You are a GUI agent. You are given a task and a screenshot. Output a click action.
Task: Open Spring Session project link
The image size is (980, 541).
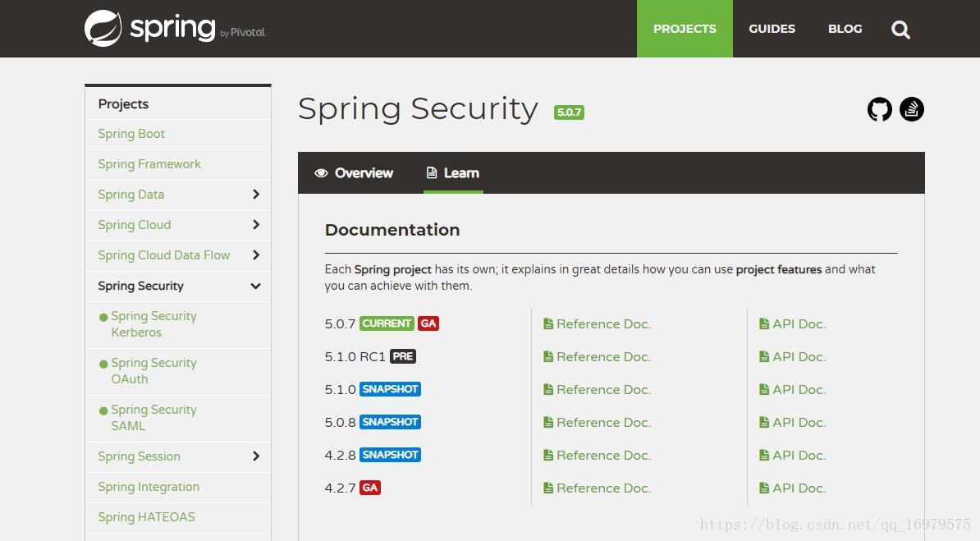pos(139,456)
